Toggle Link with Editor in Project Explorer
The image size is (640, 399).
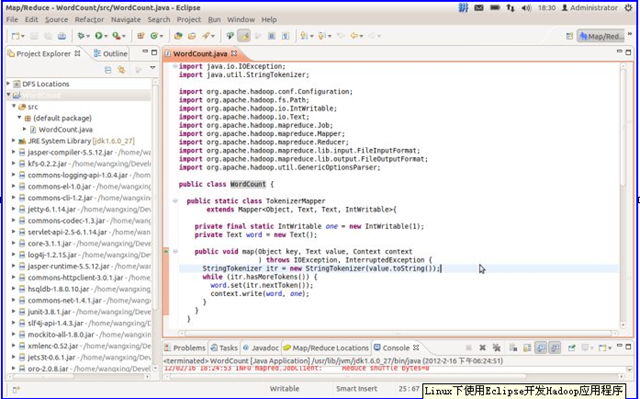coord(122,70)
